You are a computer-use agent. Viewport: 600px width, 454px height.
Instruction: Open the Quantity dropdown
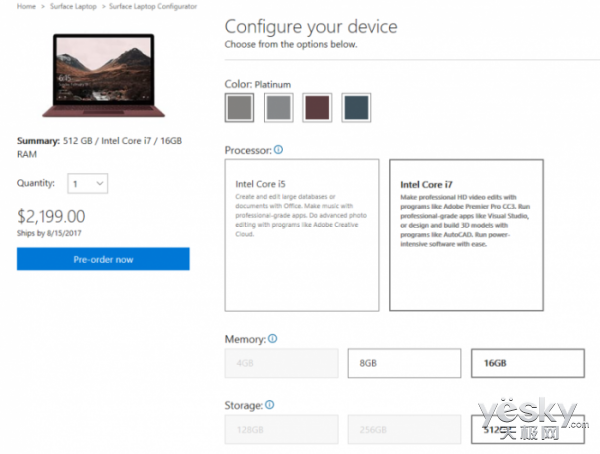pyautogui.click(x=88, y=183)
